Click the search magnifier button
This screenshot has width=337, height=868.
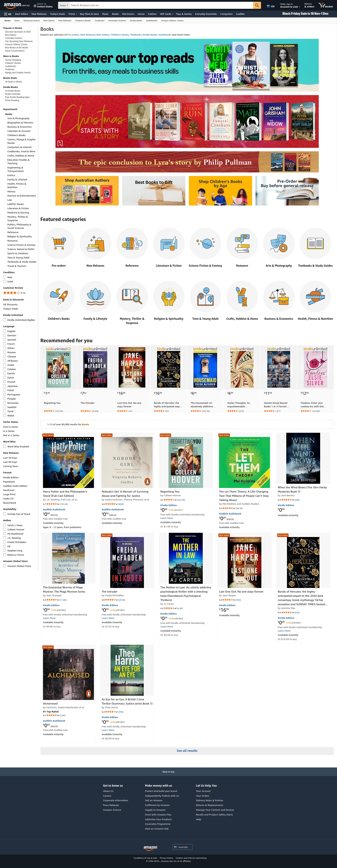click(257, 5)
